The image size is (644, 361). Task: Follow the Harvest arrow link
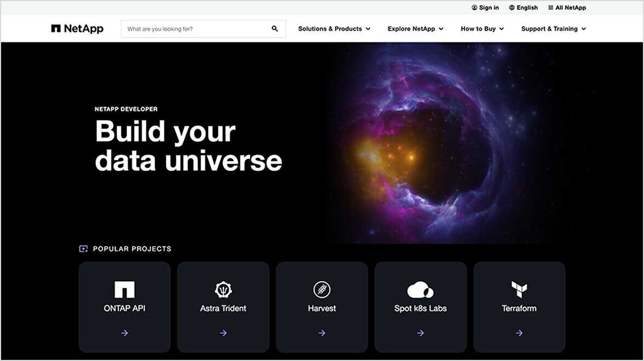click(x=321, y=333)
